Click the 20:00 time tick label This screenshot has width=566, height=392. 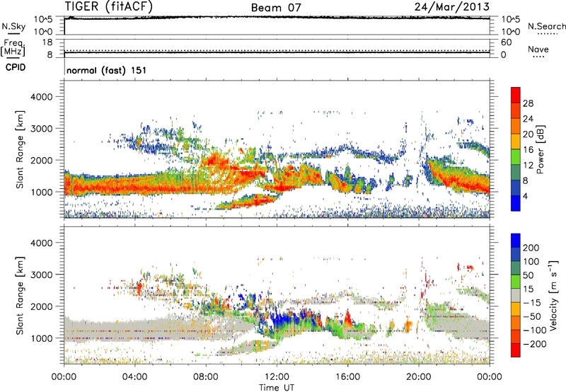click(419, 377)
